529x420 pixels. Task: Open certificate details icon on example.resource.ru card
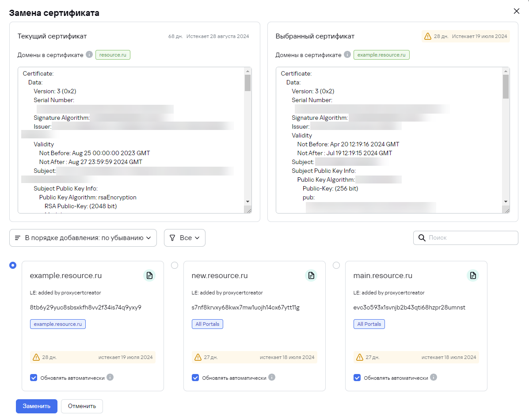click(149, 276)
